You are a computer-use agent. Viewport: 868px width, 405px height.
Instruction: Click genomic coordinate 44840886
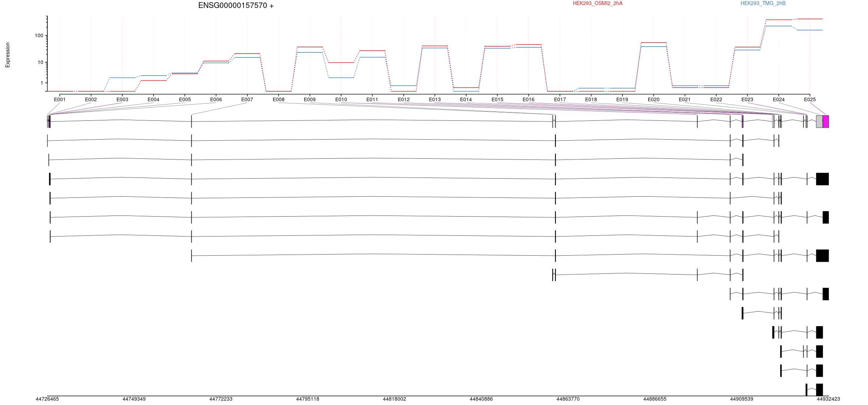(481, 399)
